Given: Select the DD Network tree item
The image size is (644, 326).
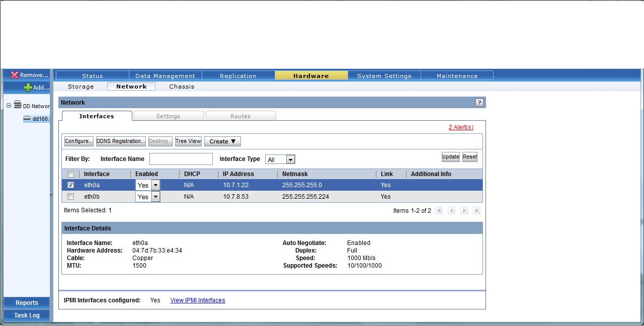Looking at the screenshot, I should 36,106.
